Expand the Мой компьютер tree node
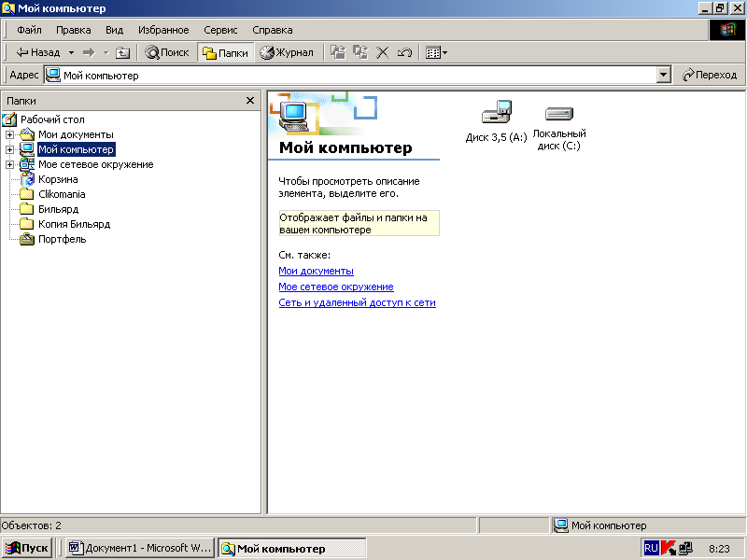 (9, 149)
